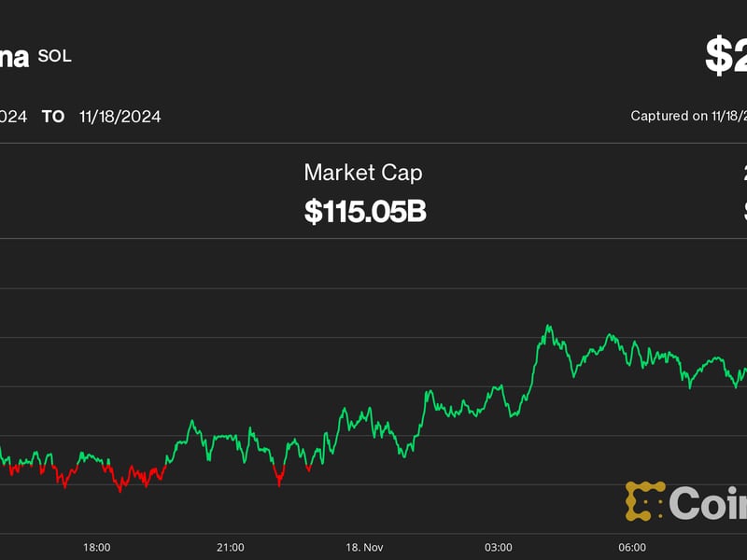
Task: Select the Market Cap label
Action: pyautogui.click(x=362, y=172)
